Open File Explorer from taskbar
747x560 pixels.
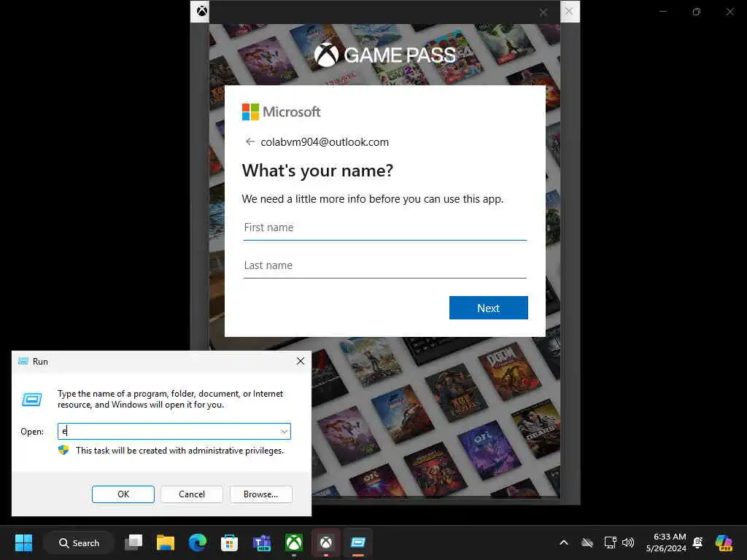coord(166,542)
